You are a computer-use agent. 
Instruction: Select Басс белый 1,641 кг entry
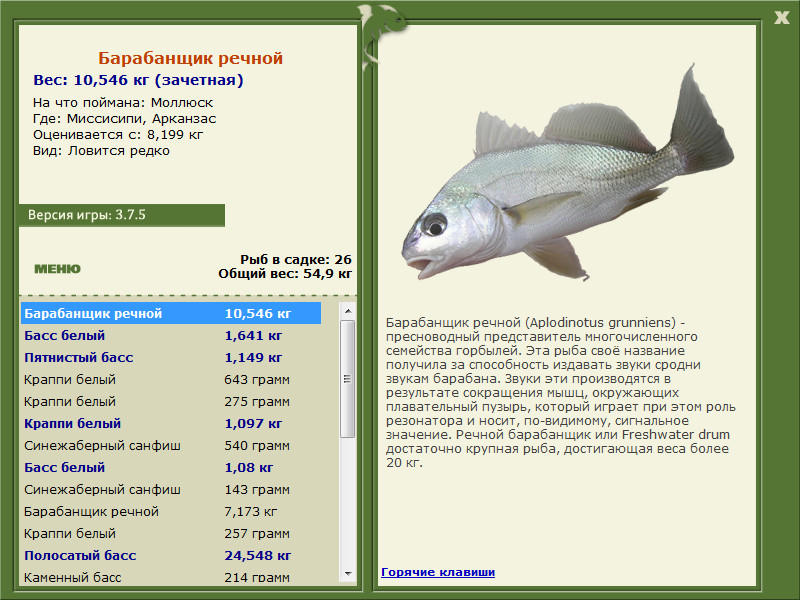170,336
